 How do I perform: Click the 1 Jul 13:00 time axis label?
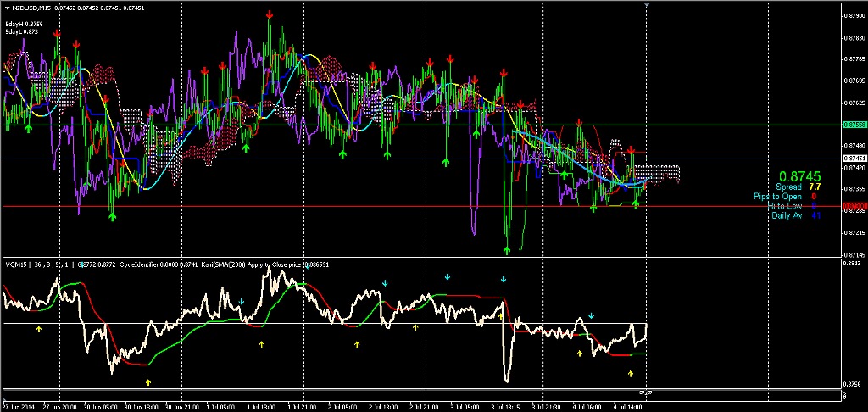pos(260,407)
